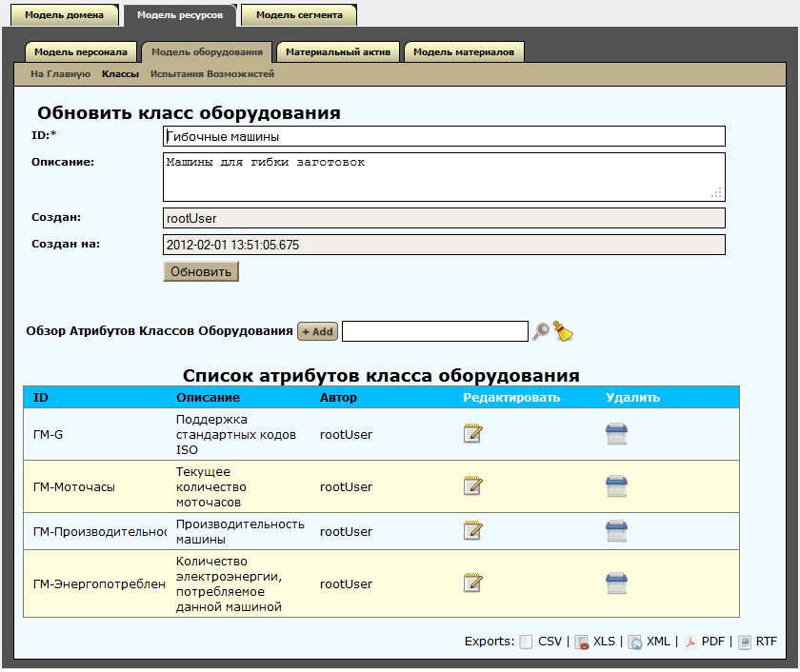Click the PDF export file icon
The image size is (800, 672).
[x=690, y=642]
